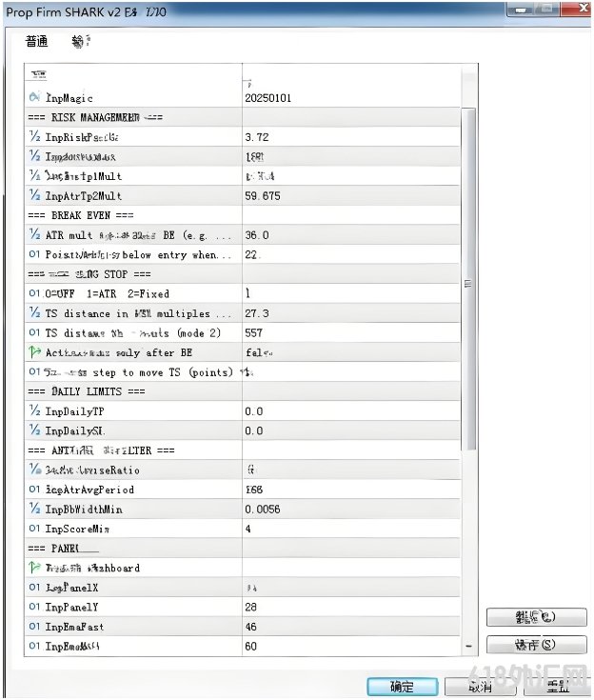The width and height of the screenshot is (594, 700).
Task: Click the variable icon beside InpMagic
Action: click(34, 97)
